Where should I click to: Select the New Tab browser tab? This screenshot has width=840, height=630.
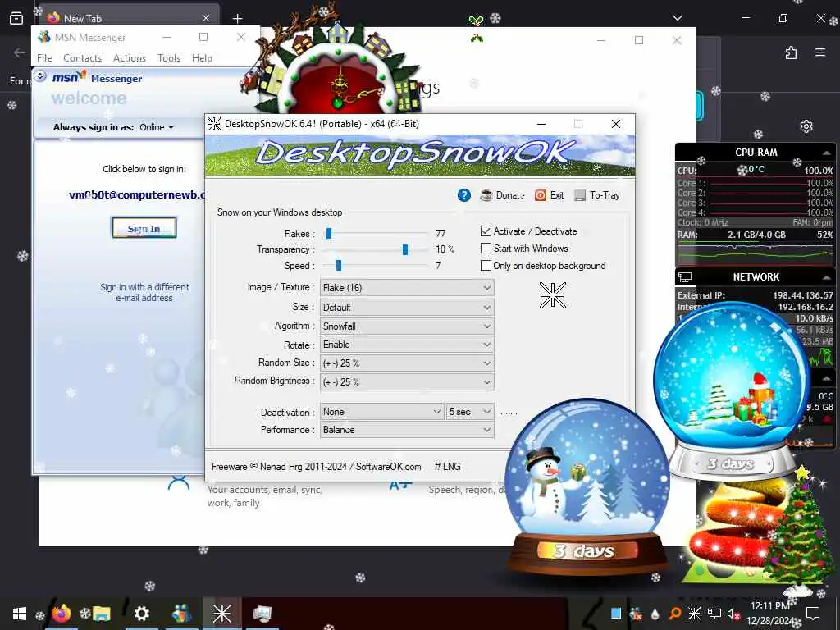tap(129, 18)
